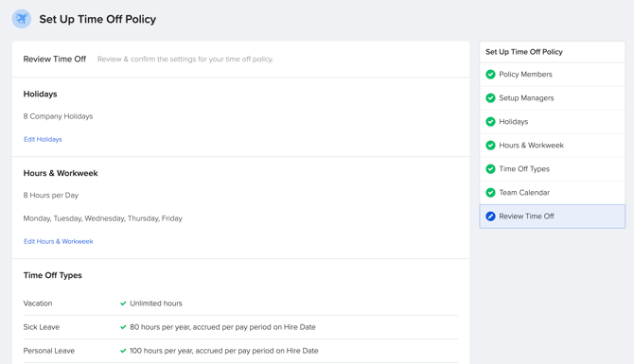This screenshot has width=634, height=364.
Task: Click the green check beside Hours & Workweek step
Action: [490, 146]
